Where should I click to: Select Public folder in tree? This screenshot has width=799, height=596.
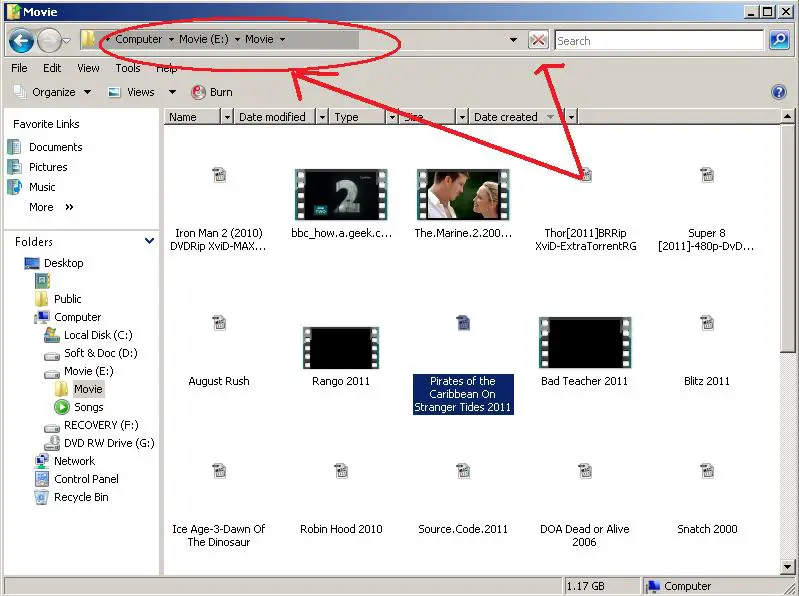pyautogui.click(x=67, y=299)
